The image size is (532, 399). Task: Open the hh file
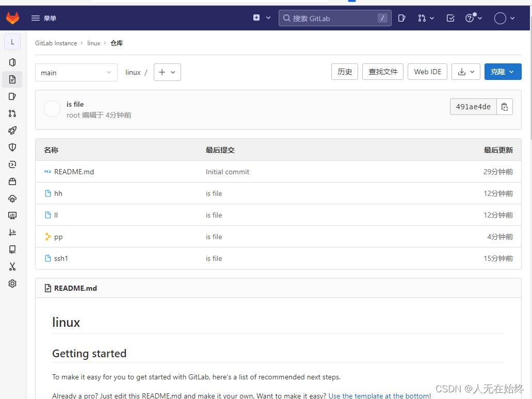click(58, 193)
